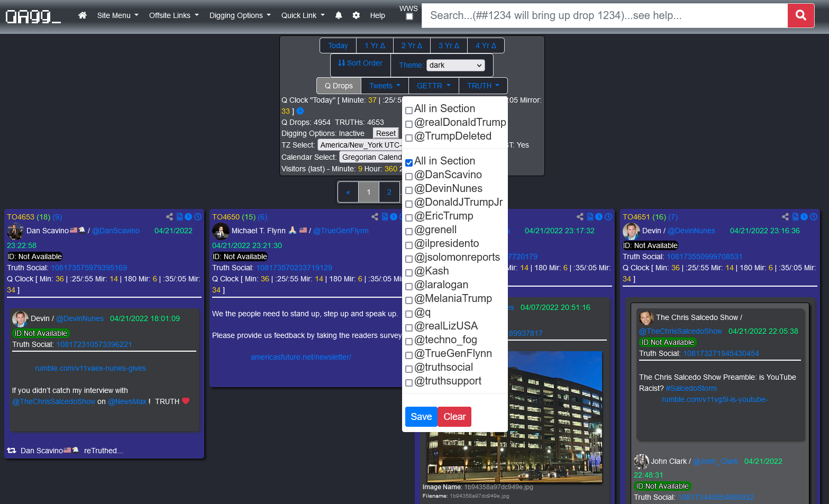829x504 pixels.
Task: Click outline clock icon on 23:17:32 post
Action: click(608, 217)
